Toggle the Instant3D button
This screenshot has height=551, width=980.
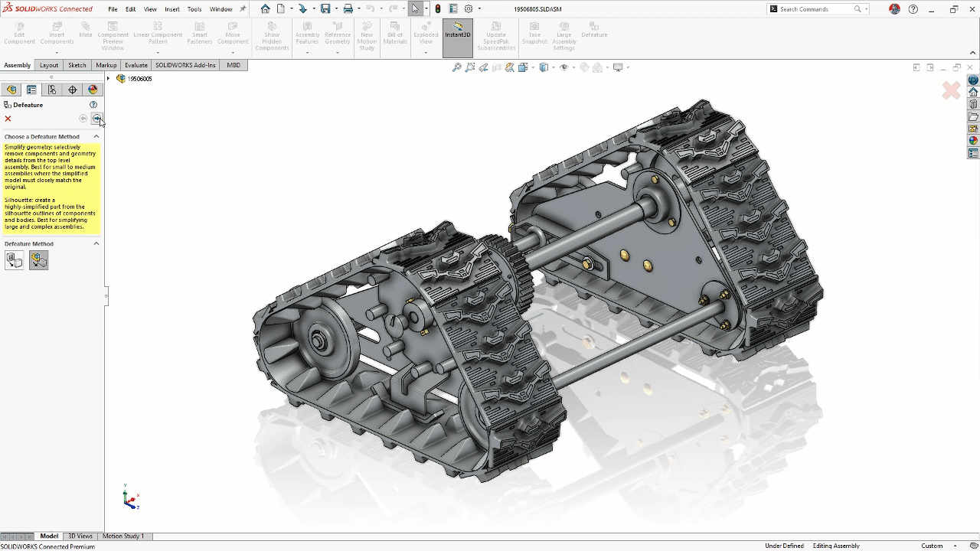click(458, 34)
